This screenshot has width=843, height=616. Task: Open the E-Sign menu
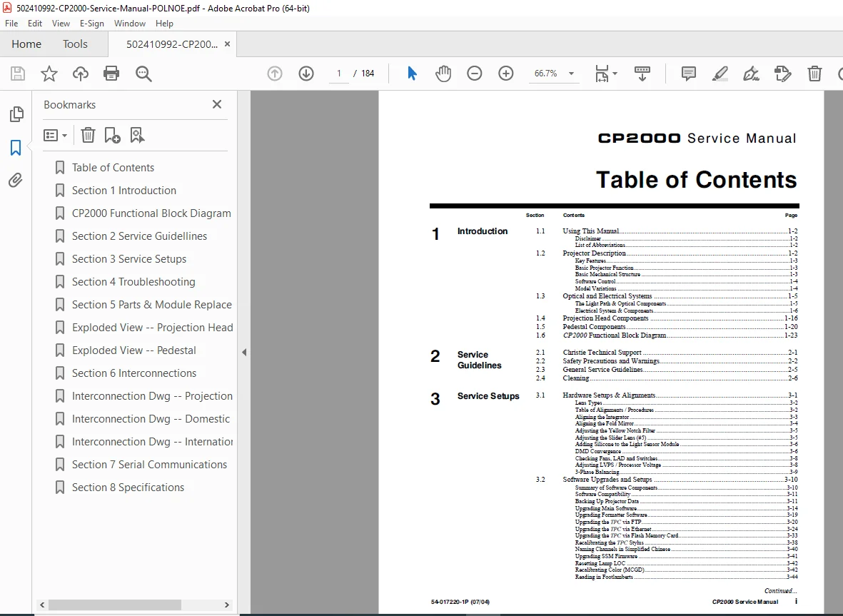click(x=92, y=24)
